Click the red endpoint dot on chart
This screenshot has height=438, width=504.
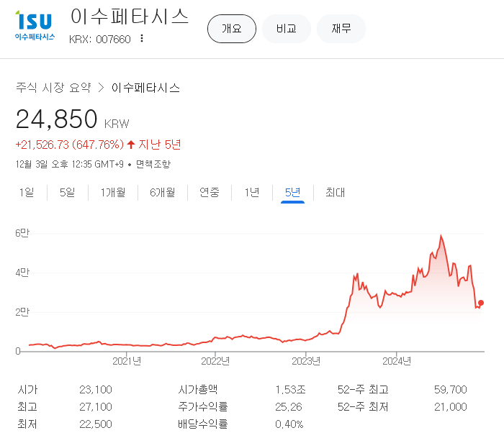[x=481, y=303]
